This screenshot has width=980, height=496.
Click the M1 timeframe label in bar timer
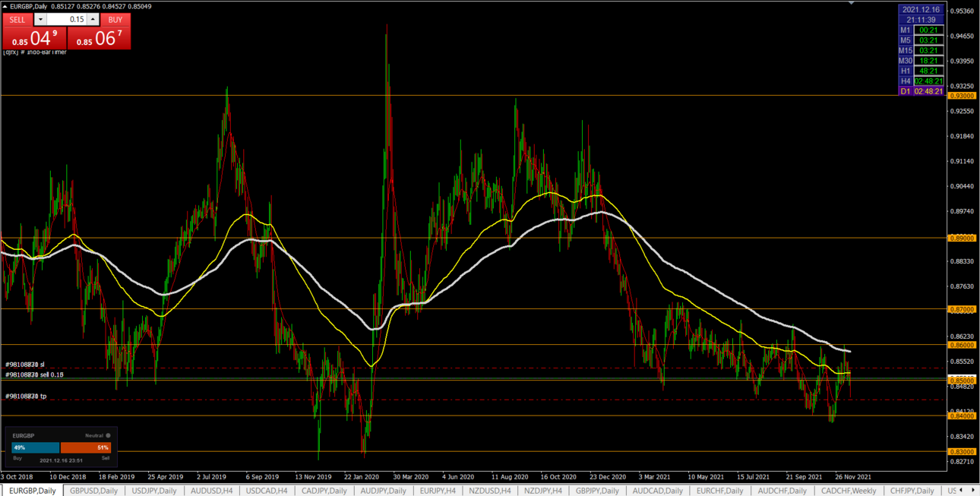(905, 30)
